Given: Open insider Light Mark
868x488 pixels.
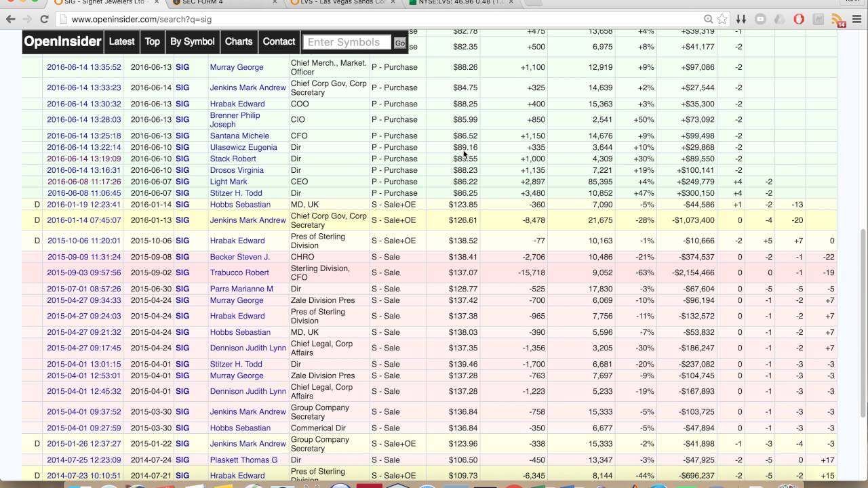Looking at the screenshot, I should [229, 182].
